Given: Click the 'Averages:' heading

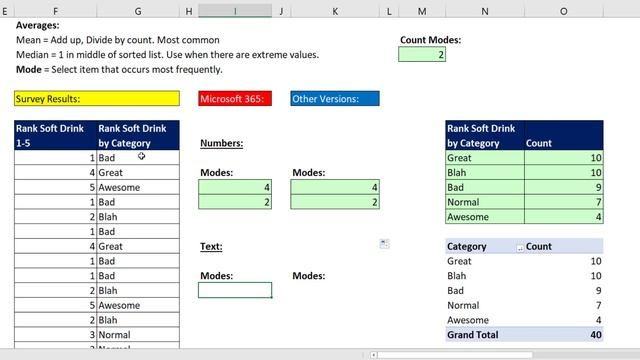Looking at the screenshot, I should click(x=38, y=25).
